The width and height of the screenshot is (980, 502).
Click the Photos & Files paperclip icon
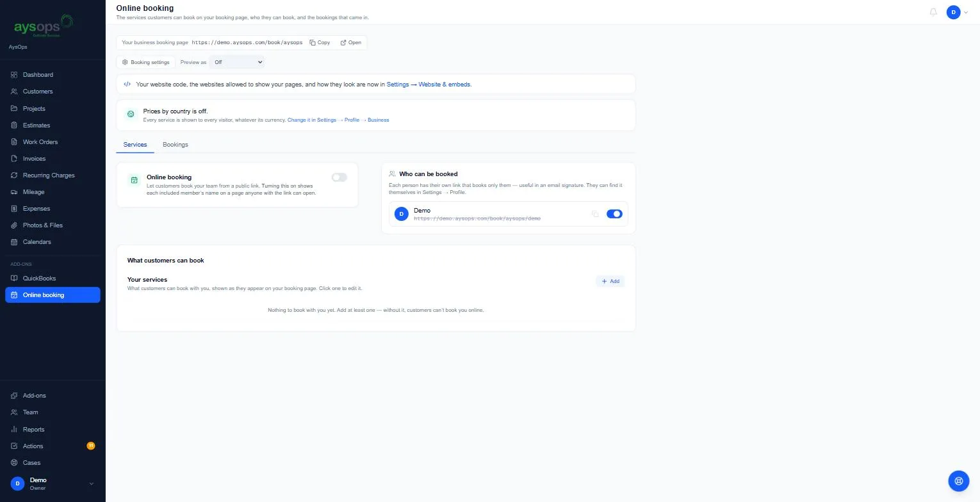14,225
